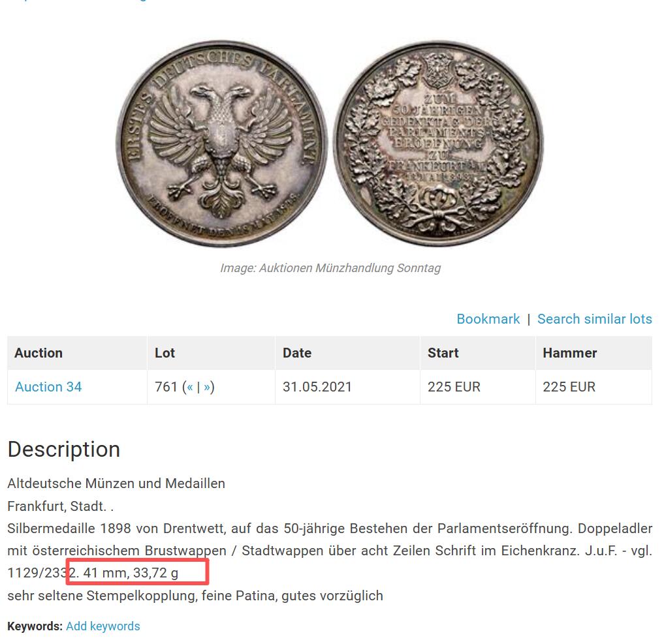
Task: Click the Description heading
Action: 64,450
